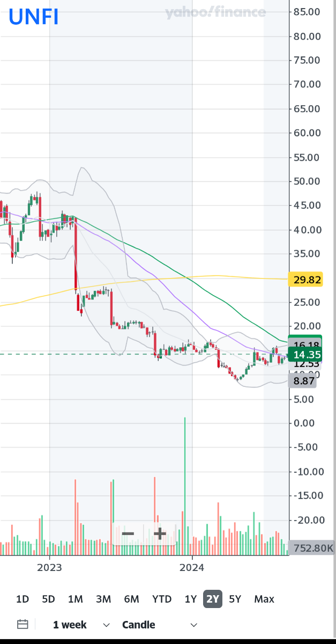Select the 5D time range
This screenshot has width=336, height=644.
point(48,599)
